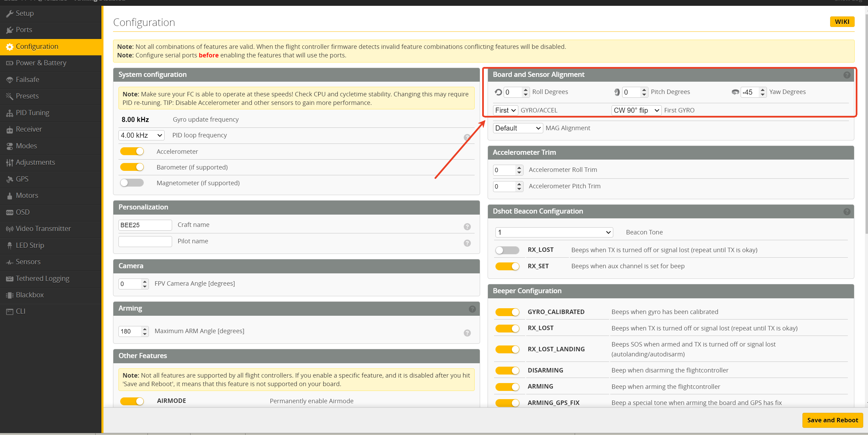Image resolution: width=868 pixels, height=435 pixels.
Task: Click the Pilot name text field
Action: [145, 242]
